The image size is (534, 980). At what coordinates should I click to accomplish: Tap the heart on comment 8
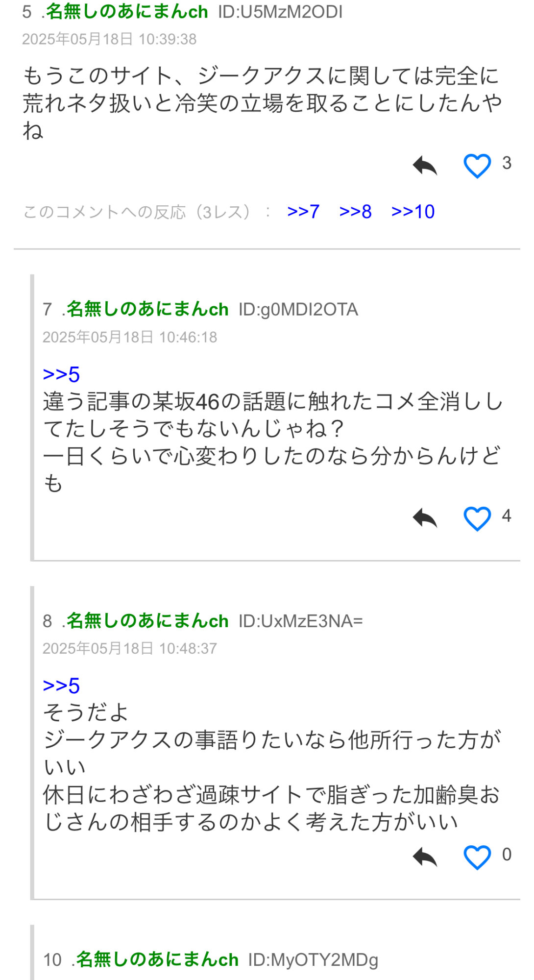point(477,857)
